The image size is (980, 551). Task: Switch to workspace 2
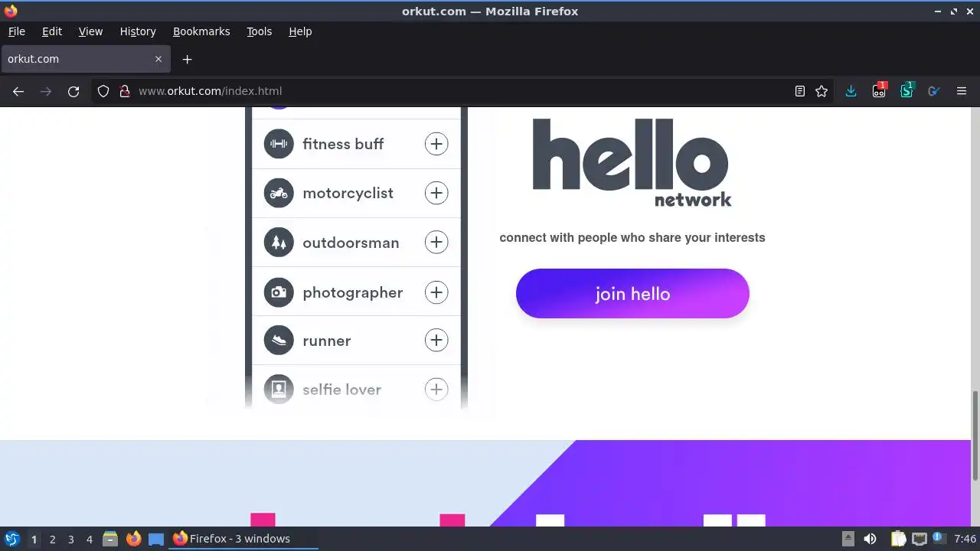click(x=52, y=539)
